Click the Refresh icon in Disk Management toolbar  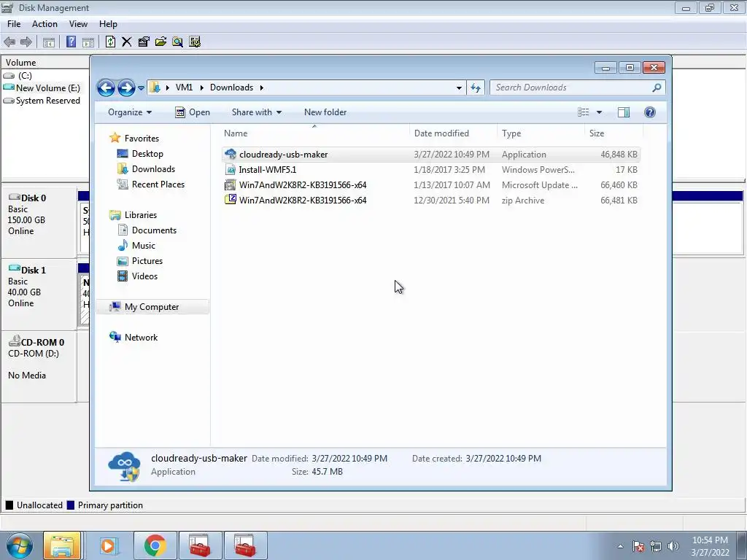110,42
